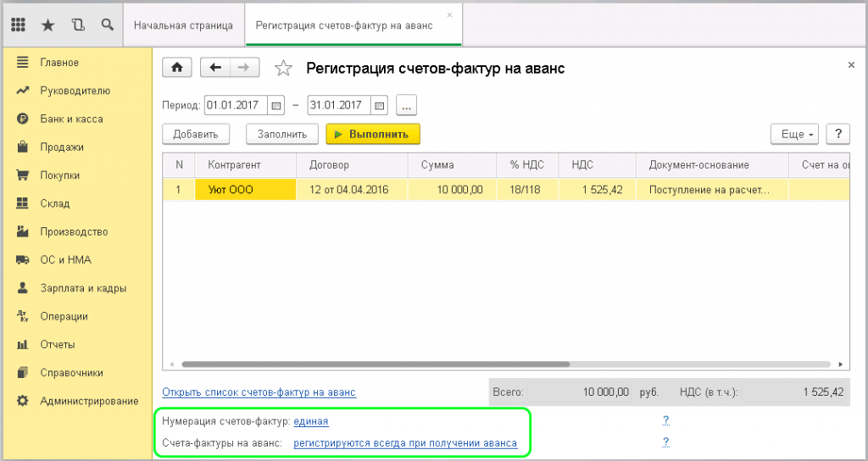Open the list of advance invoices link
Screen dimensions: 868x461
click(259, 392)
